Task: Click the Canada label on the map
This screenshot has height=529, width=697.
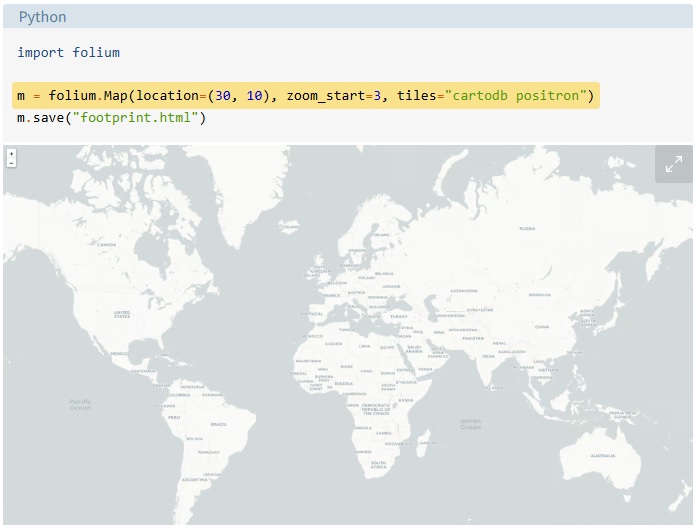Action: pyautogui.click(x=107, y=244)
